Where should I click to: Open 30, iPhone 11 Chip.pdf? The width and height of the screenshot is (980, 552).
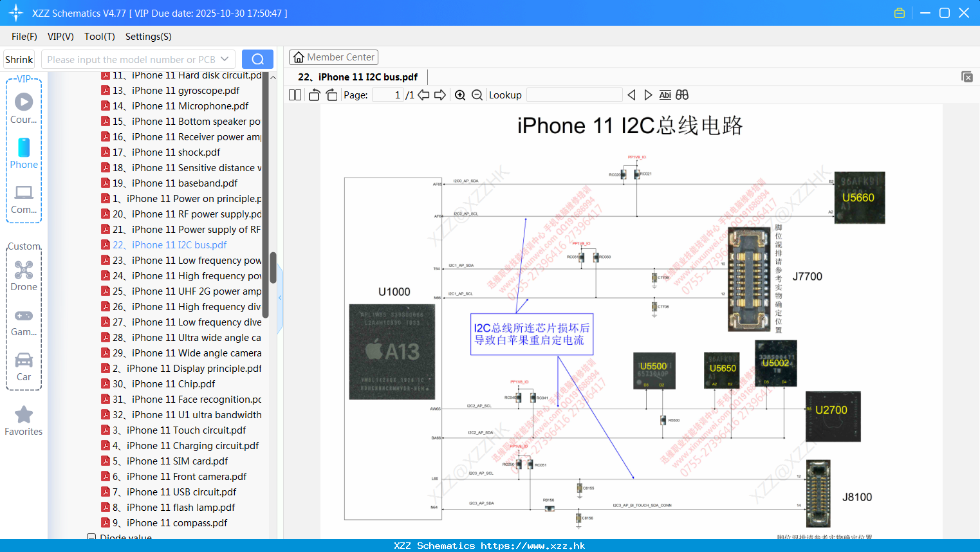158,384
